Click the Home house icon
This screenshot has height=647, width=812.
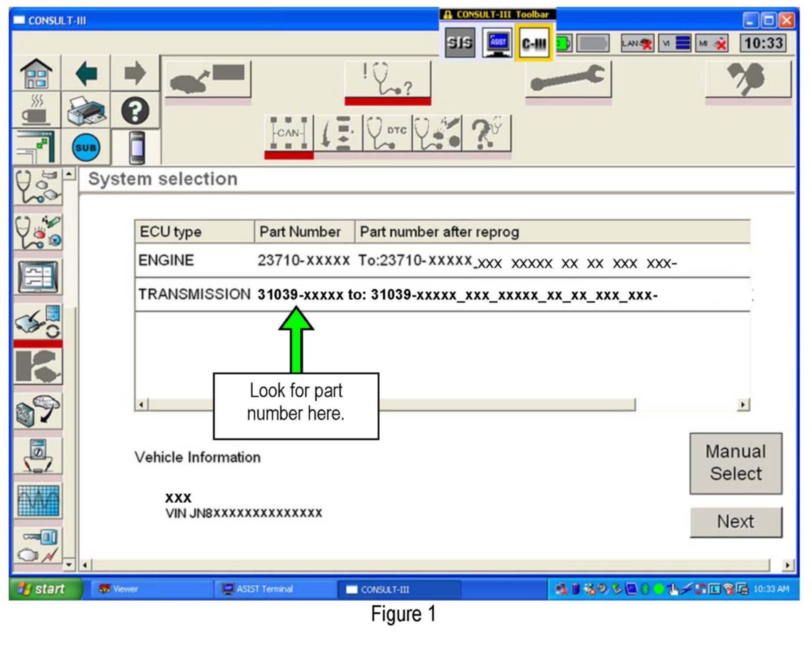coord(36,73)
